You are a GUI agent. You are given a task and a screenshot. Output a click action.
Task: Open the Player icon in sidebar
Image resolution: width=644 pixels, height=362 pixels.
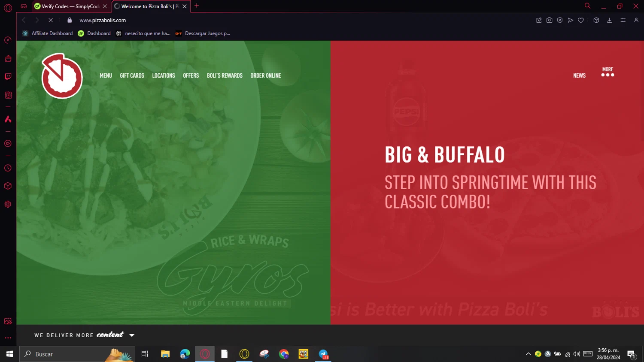[x=8, y=144]
